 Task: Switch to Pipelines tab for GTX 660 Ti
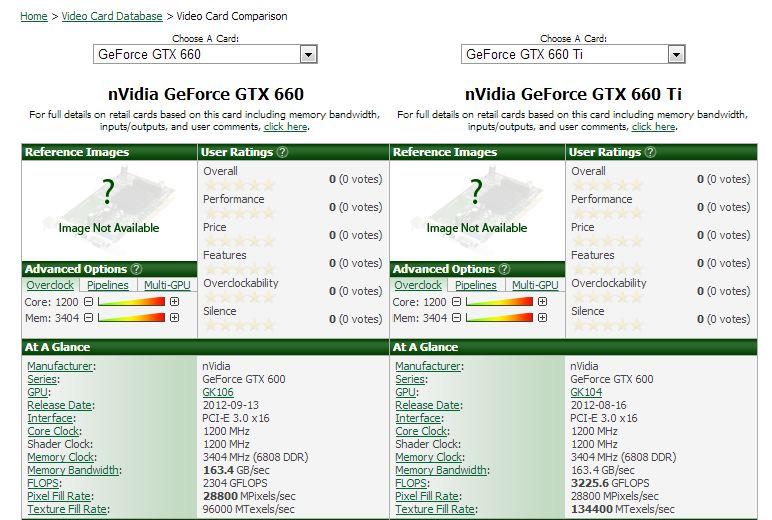point(476,285)
